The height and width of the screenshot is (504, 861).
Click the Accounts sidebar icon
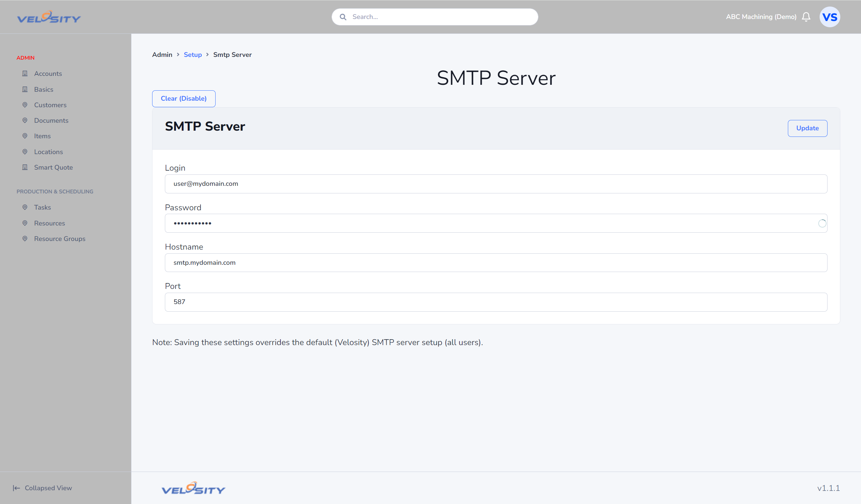pyautogui.click(x=24, y=73)
